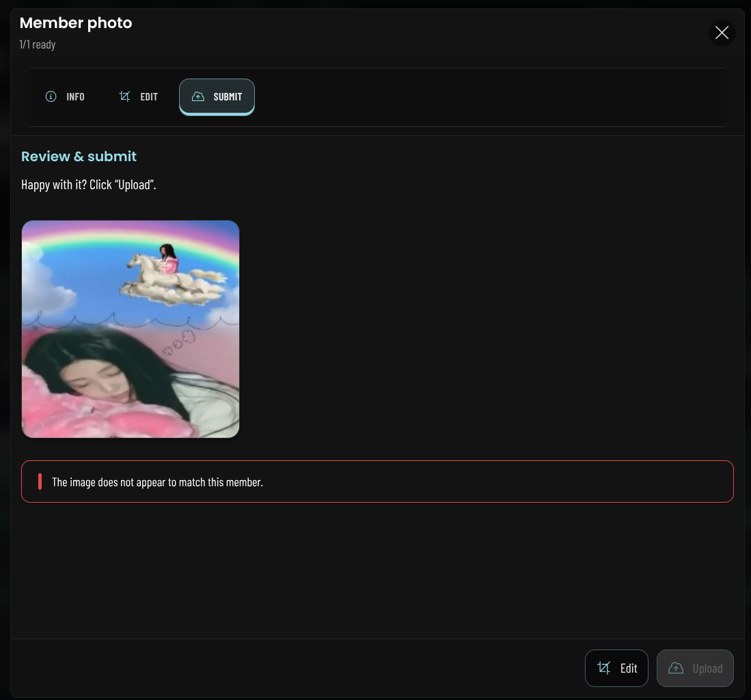751x700 pixels.
Task: Click the Edit button at bottom
Action: coord(616,668)
